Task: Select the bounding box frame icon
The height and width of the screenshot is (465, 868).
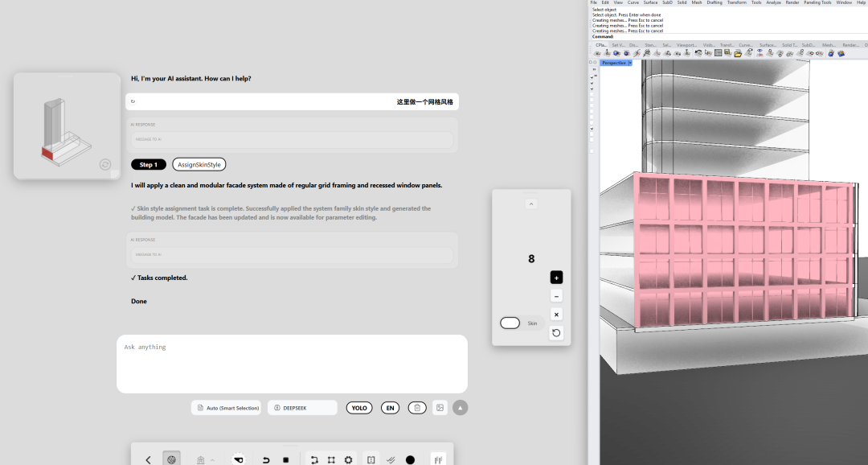Action: 331,460
